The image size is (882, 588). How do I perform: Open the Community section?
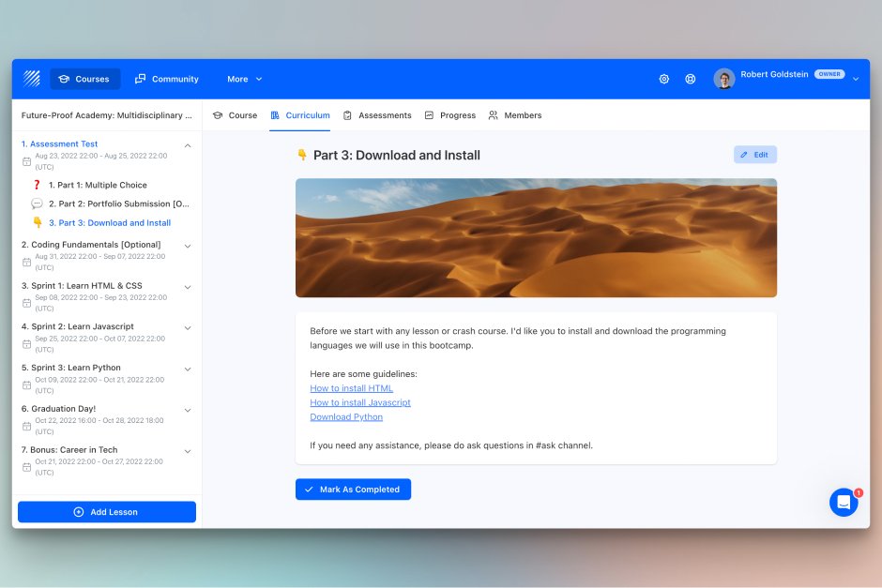pyautogui.click(x=167, y=79)
